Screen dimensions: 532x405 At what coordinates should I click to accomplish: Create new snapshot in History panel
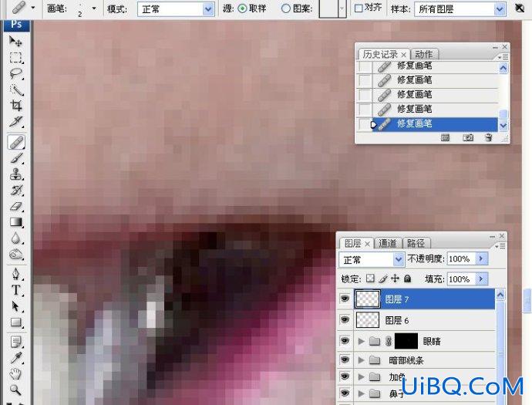click(x=468, y=137)
